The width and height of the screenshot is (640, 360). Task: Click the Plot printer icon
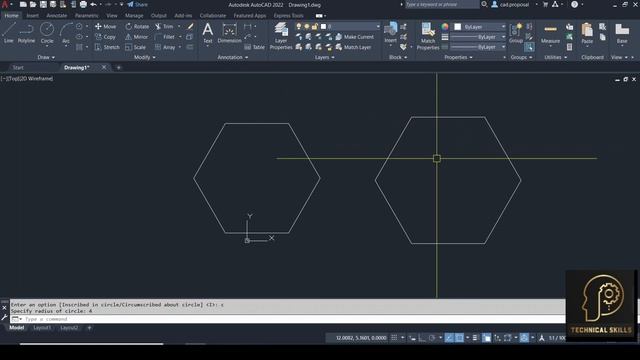pyautogui.click(x=83, y=4)
